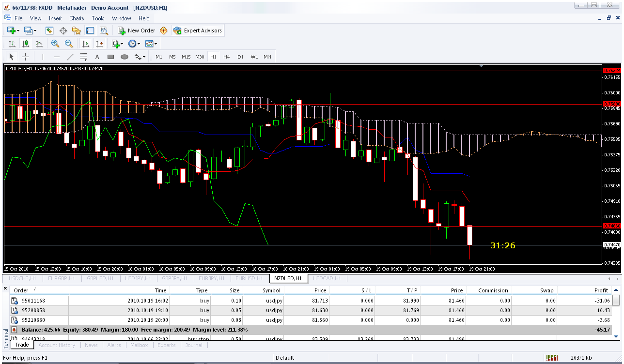The height and width of the screenshot is (364, 624).
Task: Click connection status bars indicator
Action: (552, 358)
